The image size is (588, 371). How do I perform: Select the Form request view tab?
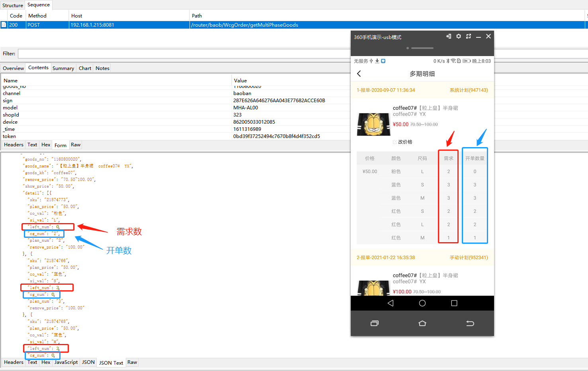[x=61, y=145]
